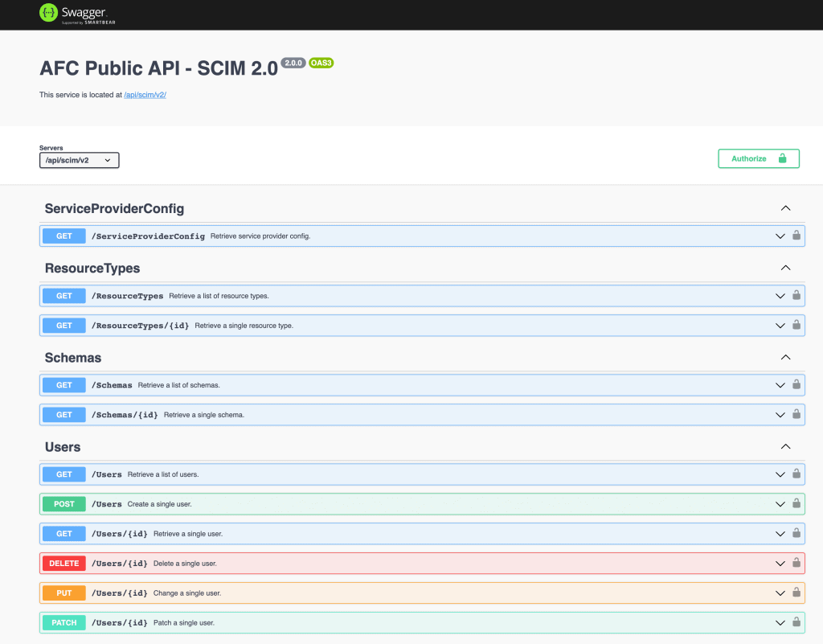
Task: Click the 2.0.0 version badge
Action: click(x=293, y=63)
